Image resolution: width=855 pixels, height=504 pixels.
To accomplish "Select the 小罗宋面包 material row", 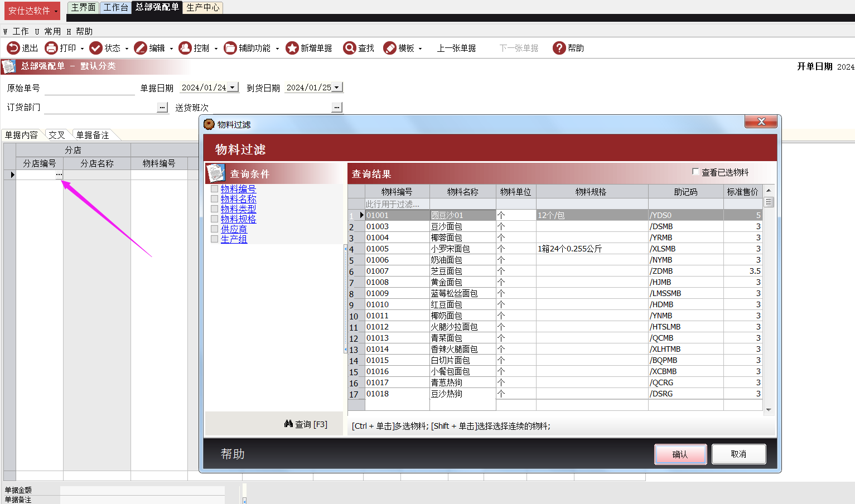I will (x=451, y=249).
